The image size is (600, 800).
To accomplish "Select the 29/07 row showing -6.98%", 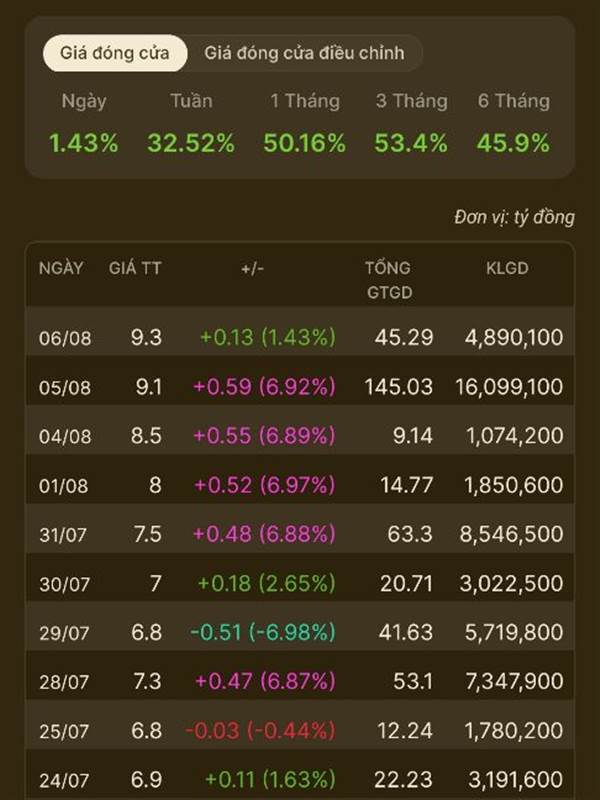I will coord(300,632).
